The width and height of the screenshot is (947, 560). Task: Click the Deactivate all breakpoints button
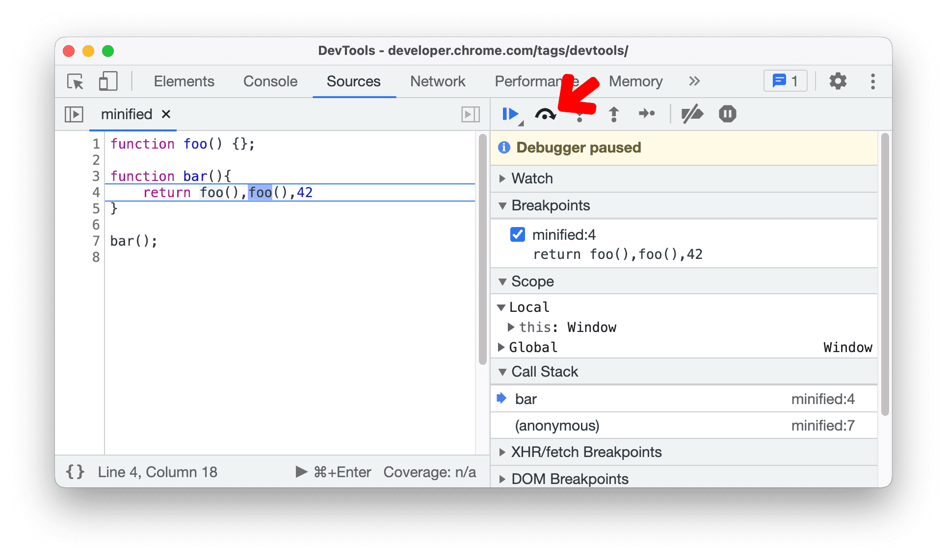coord(691,113)
